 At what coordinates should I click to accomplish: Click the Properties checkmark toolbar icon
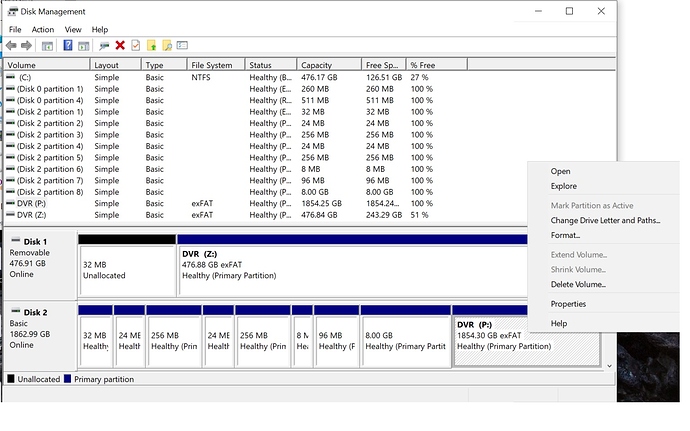(135, 45)
